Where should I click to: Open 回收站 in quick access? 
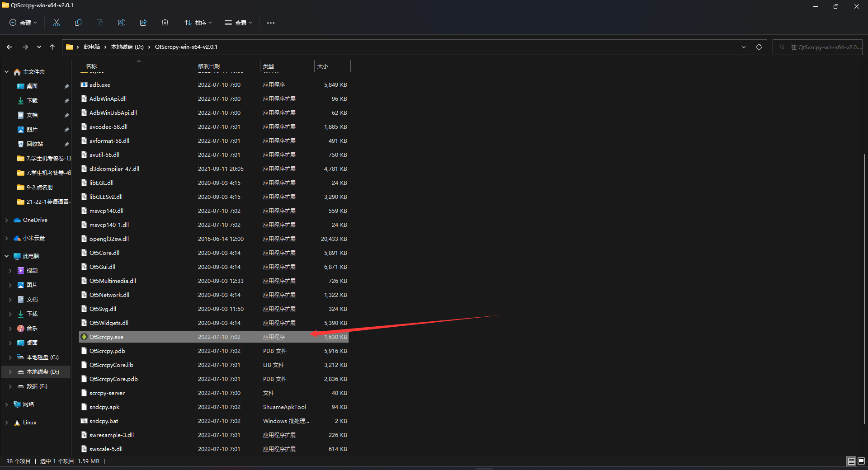click(x=35, y=144)
